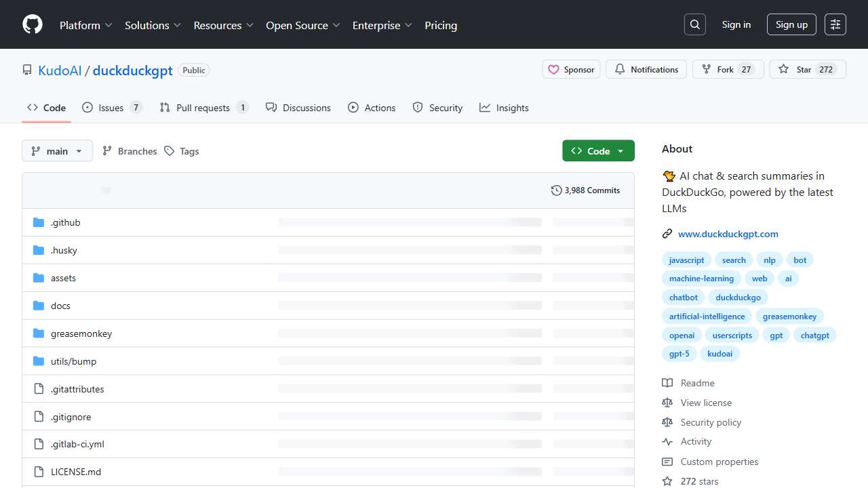Viewport: 868px width, 488px height.
Task: Open the greasemonkey folder
Action: pyautogui.click(x=81, y=333)
